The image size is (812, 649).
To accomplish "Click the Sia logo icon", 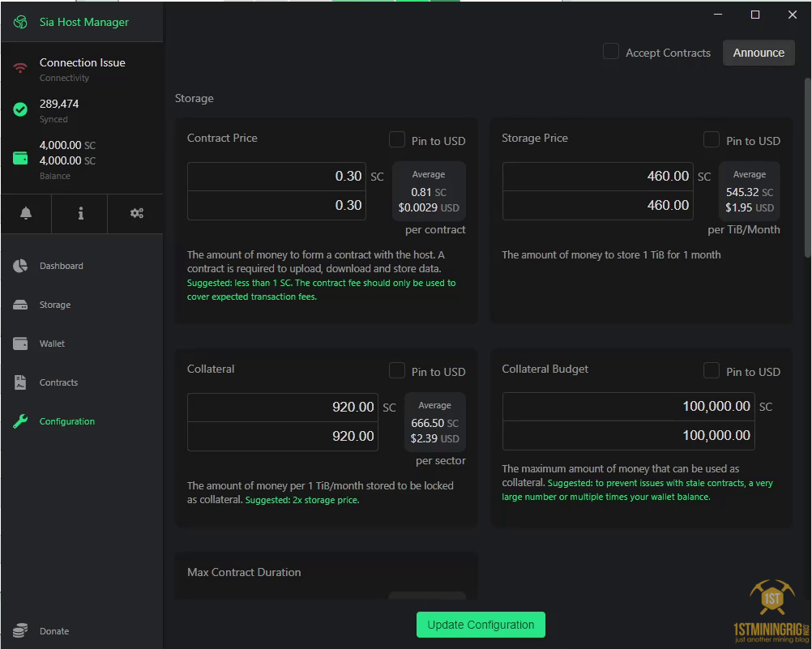I will point(20,22).
